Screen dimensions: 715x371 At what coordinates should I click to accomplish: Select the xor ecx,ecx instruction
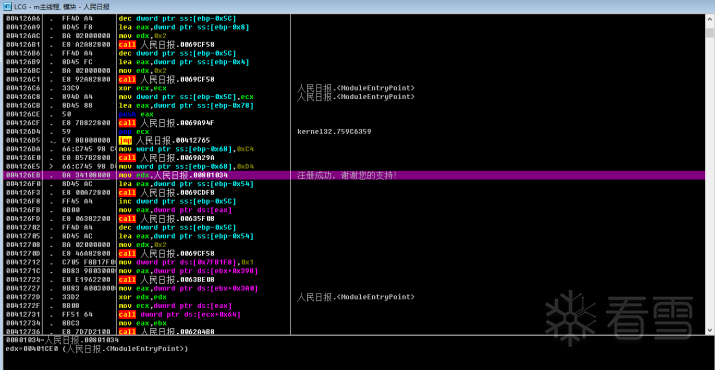pyautogui.click(x=142, y=88)
